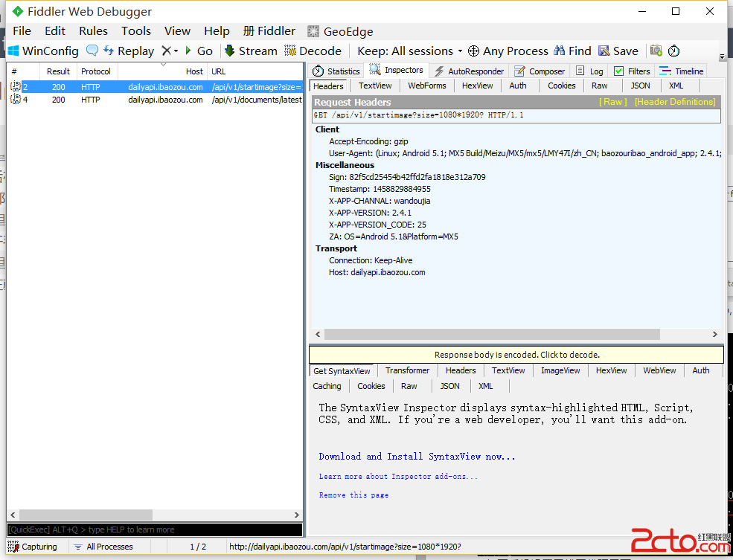Select the ImageView response tab
Screen dimensions: 733x560
tap(560, 370)
